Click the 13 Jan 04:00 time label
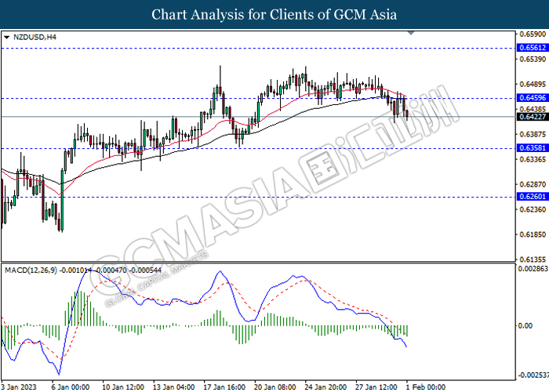Viewport: 549px width, 392px height. point(174,387)
